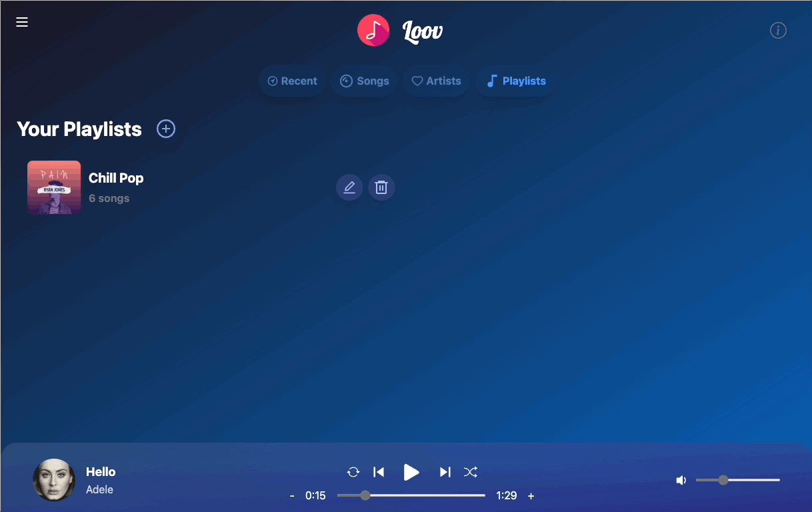812x512 pixels.
Task: Add a new playlist with plus icon
Action: 166,129
